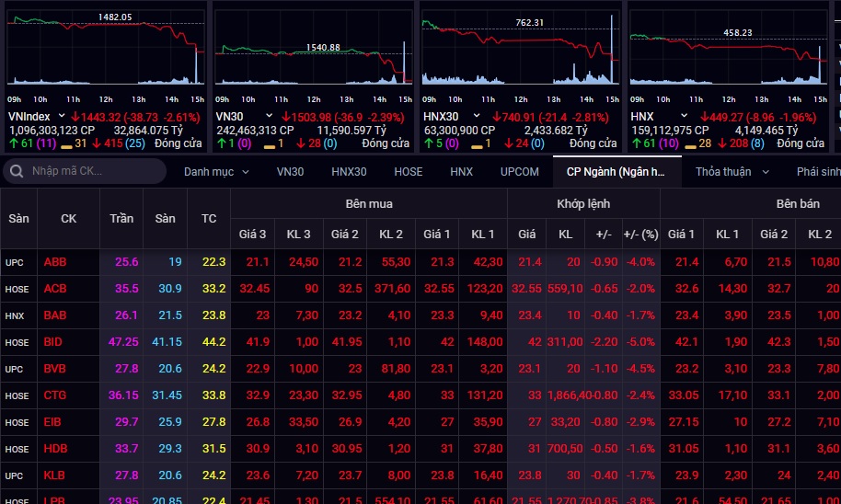Click HNX unchanged dash icon count 28
Image resolution: width=841 pixels, height=504 pixels.
[697, 143]
